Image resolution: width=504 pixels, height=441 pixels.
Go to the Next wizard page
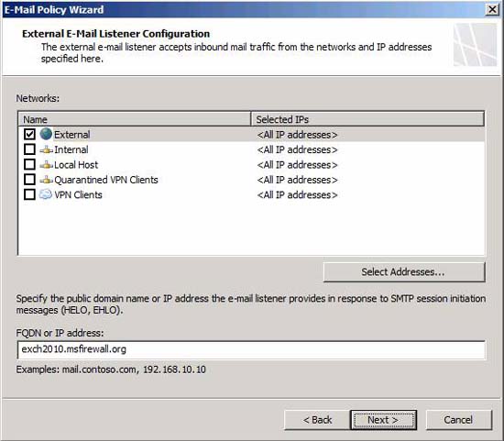pos(383,420)
